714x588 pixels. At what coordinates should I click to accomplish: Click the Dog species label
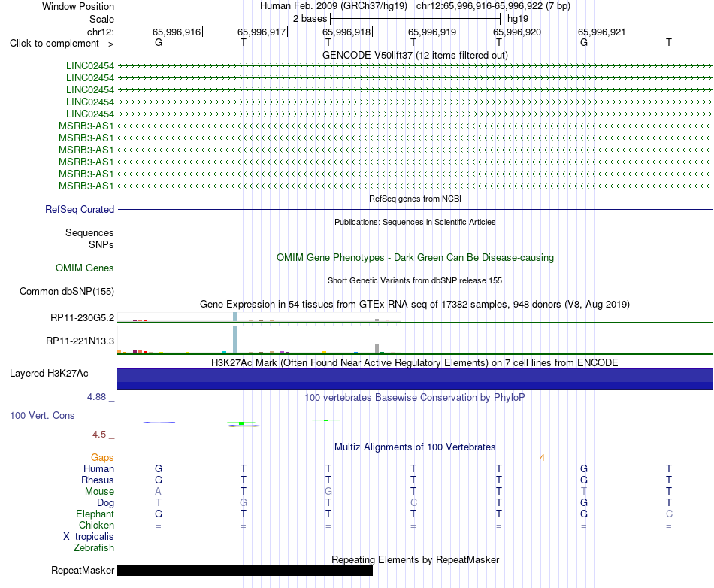[105, 503]
